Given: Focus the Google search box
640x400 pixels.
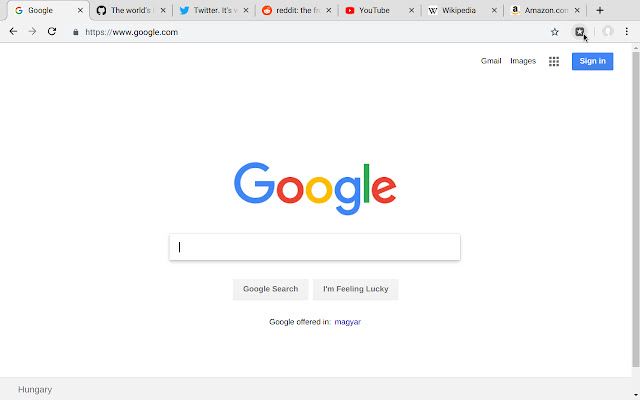Looking at the screenshot, I should coord(315,247).
